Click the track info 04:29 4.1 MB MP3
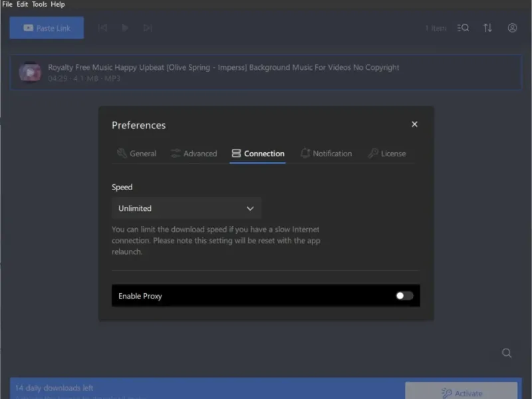 [84, 78]
